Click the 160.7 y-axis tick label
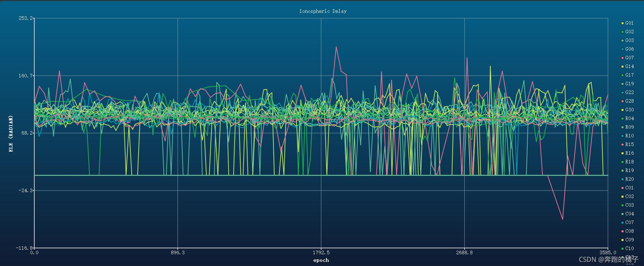The width and height of the screenshot is (644, 266). [26, 76]
